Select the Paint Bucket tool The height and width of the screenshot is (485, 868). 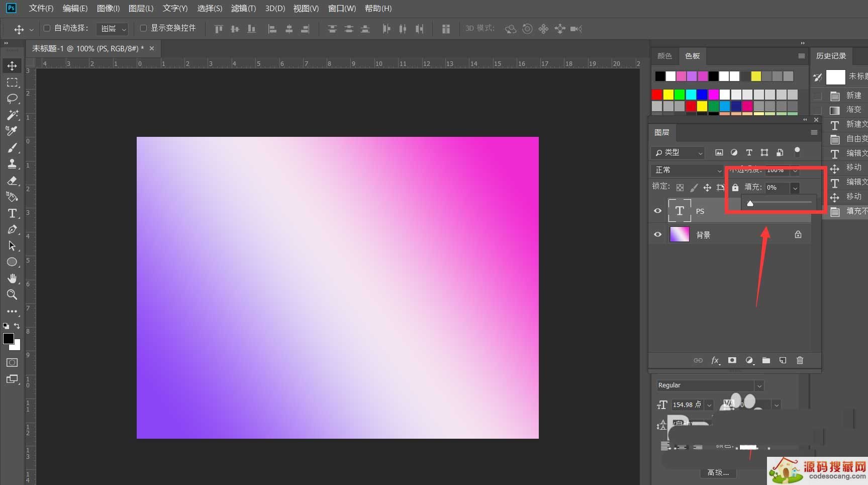[12, 197]
